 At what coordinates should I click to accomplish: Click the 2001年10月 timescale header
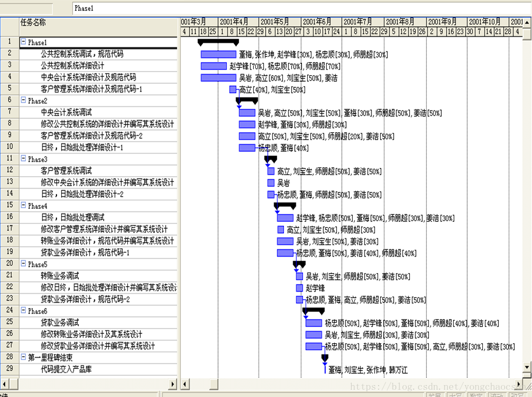coord(488,22)
